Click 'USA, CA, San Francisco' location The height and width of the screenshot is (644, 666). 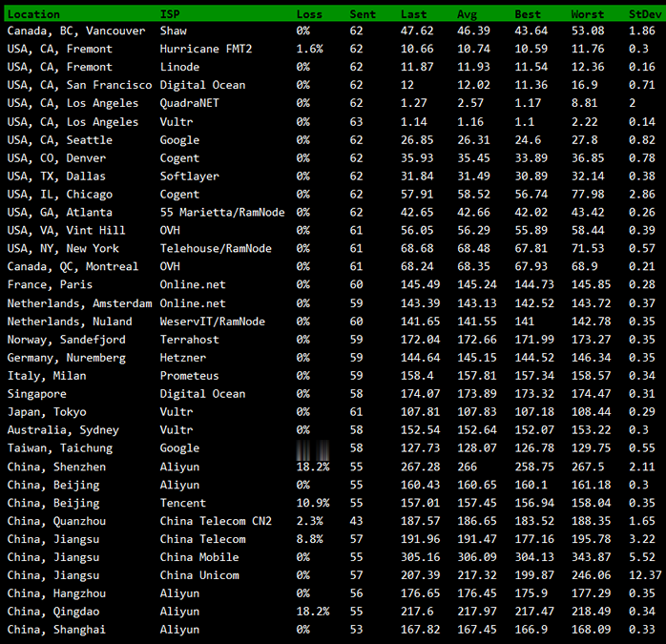pos(79,85)
